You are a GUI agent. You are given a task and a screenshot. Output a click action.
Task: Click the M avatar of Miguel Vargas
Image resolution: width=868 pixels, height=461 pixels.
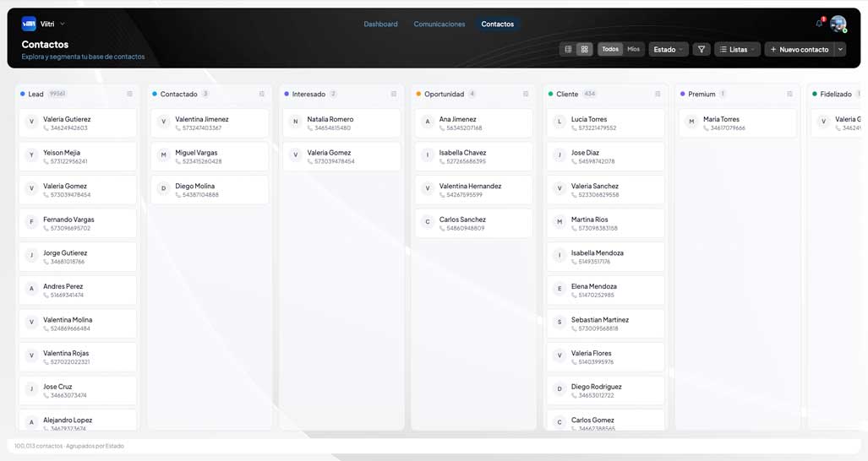pyautogui.click(x=163, y=155)
